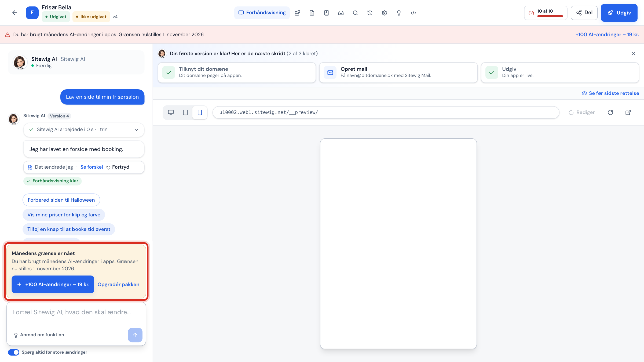Screen dimensions: 644x362
Task: Toggle 'Spørg altid før store ændringer' switch
Action: [x=14, y=352]
